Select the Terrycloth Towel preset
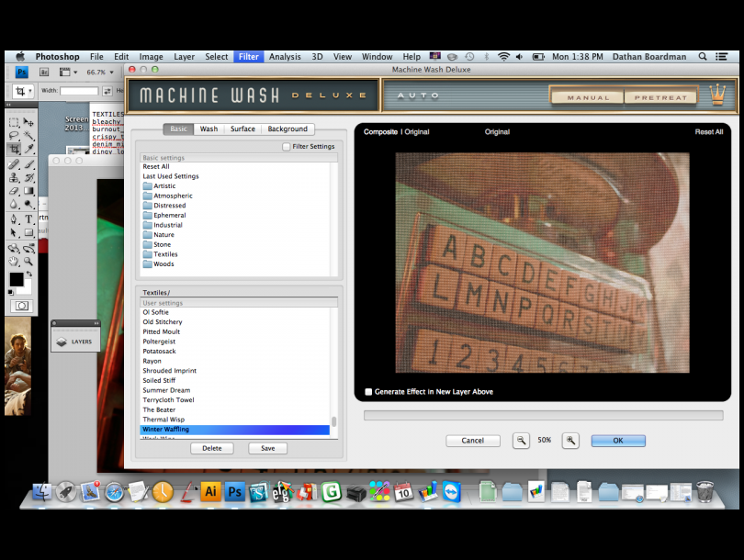The width and height of the screenshot is (744, 560). click(x=235, y=399)
